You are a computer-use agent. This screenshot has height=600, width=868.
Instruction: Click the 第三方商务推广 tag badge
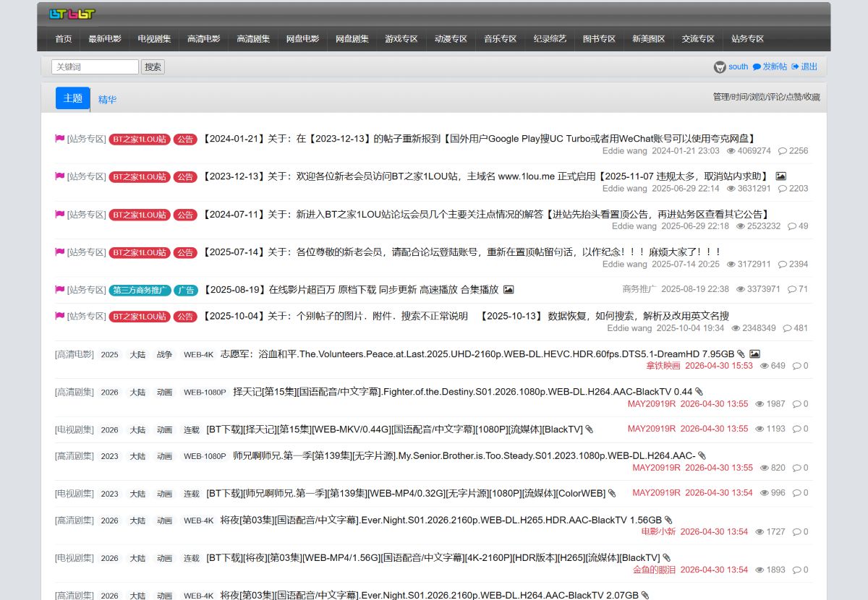[x=140, y=290]
